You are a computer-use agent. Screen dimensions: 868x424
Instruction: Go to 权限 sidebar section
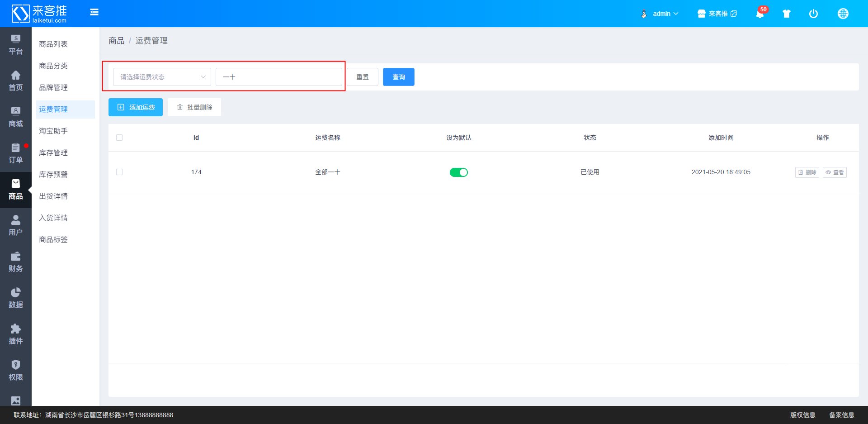click(x=16, y=371)
